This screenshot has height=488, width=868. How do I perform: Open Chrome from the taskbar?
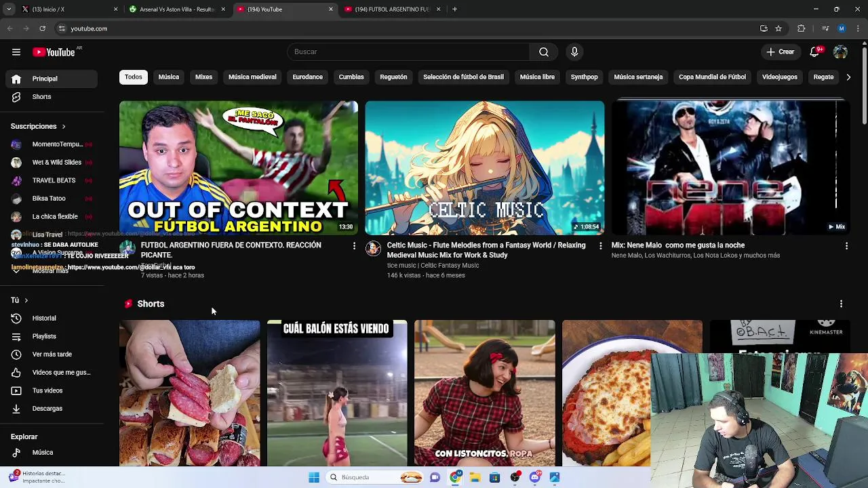pos(455,477)
